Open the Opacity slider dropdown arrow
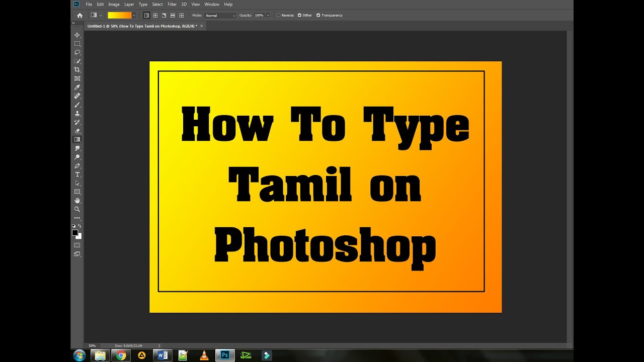This screenshot has width=644, height=362. pos(268,16)
